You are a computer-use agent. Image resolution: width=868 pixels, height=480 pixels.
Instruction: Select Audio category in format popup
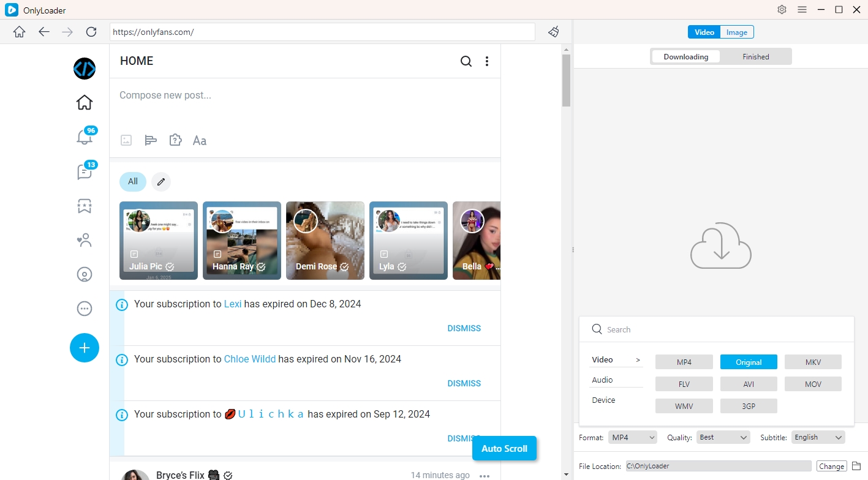616,380
